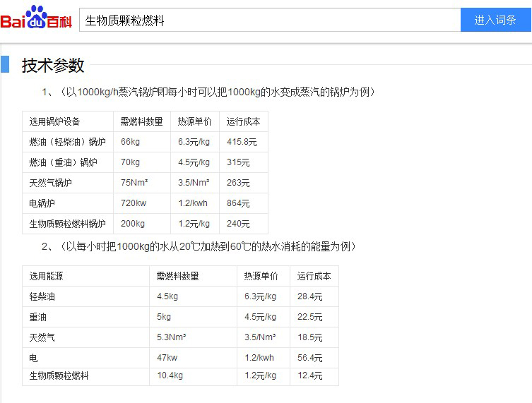Image resolution: width=532 pixels, height=403 pixels.
Task: Click the 56.4元 cost cell
Action: pyautogui.click(x=310, y=358)
